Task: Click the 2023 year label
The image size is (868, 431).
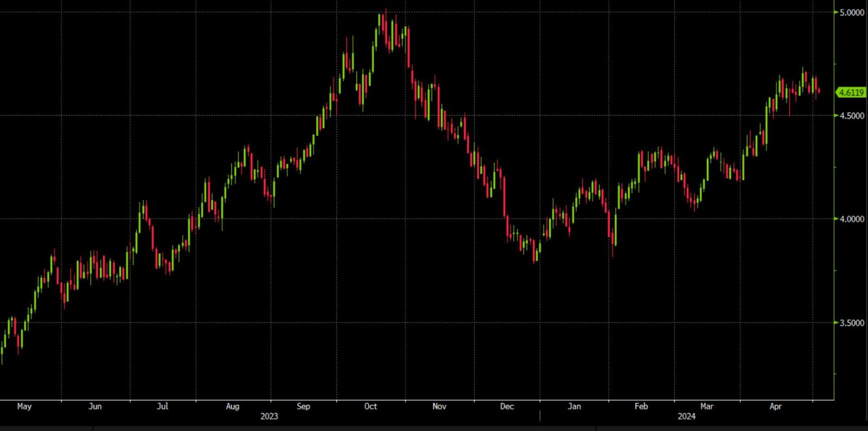Action: click(269, 416)
